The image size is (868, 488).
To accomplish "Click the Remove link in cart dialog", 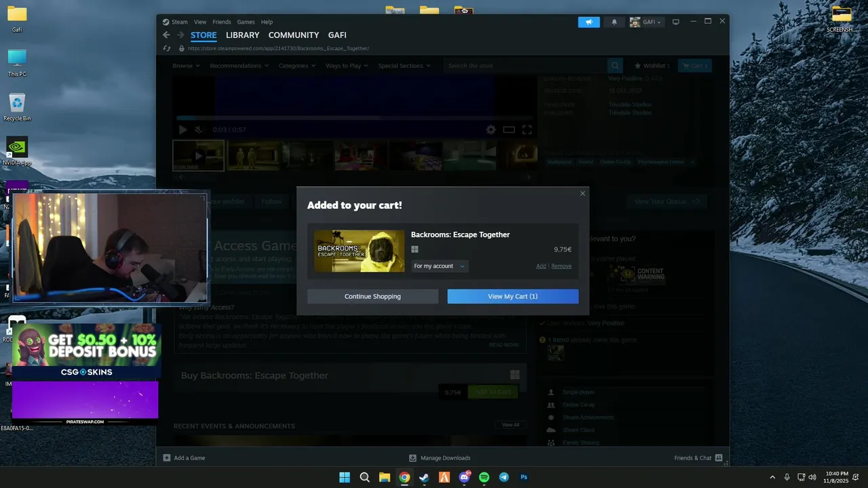I will coord(561,266).
